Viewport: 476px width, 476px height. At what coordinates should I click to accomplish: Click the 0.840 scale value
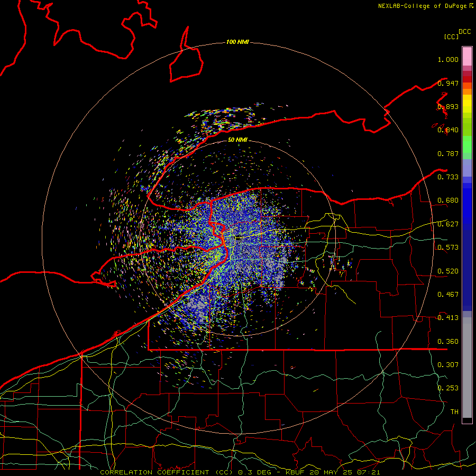point(448,130)
